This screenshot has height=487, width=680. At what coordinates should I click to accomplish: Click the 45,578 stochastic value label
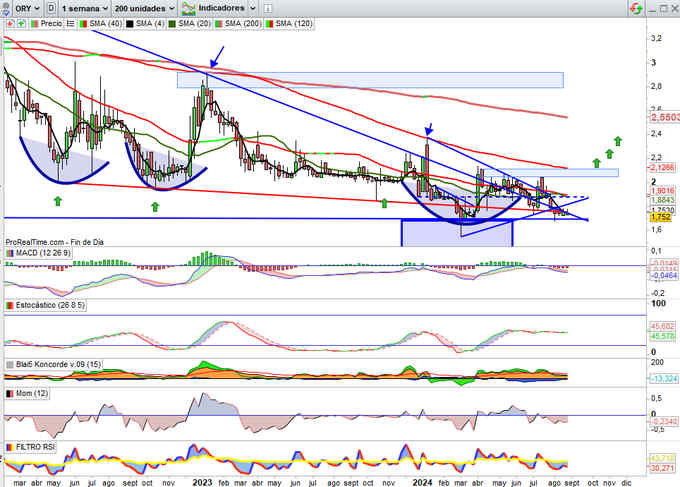[662, 336]
